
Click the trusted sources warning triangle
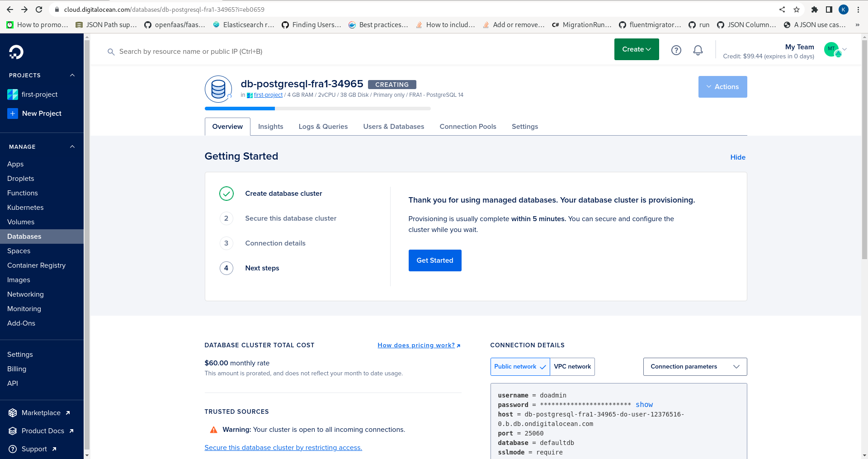(x=213, y=430)
